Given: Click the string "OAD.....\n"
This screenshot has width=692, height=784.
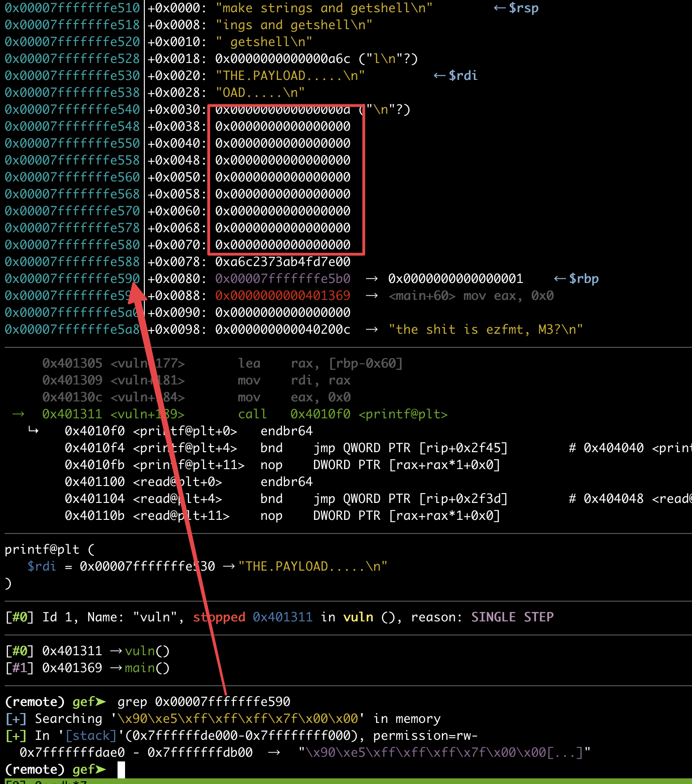Looking at the screenshot, I should coord(260,93).
